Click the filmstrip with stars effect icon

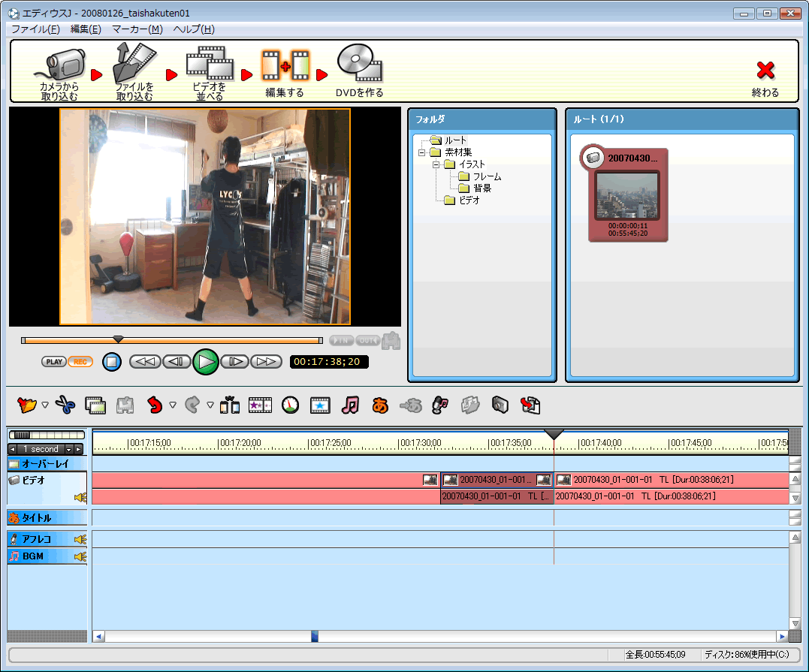point(260,405)
